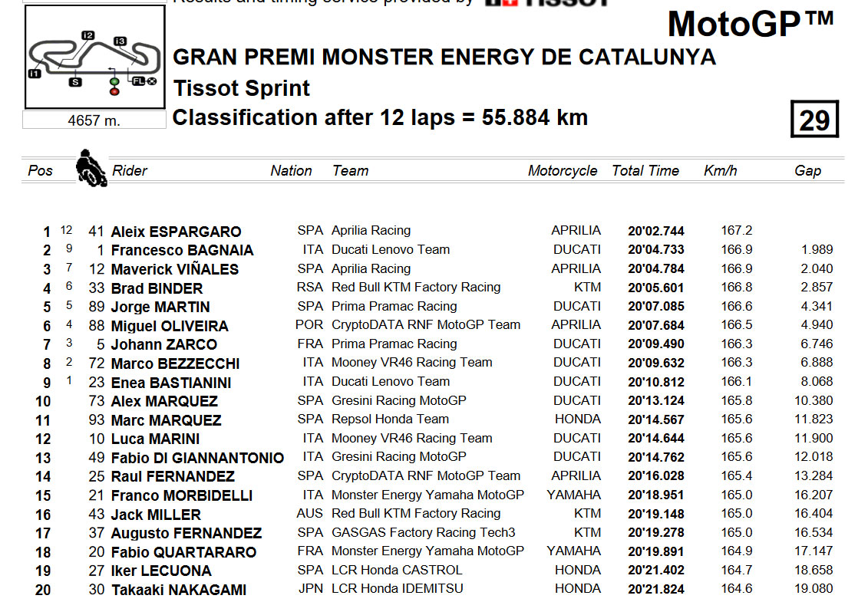Click the motorcycle rider icon
This screenshot has width=868, height=602.
(x=91, y=168)
